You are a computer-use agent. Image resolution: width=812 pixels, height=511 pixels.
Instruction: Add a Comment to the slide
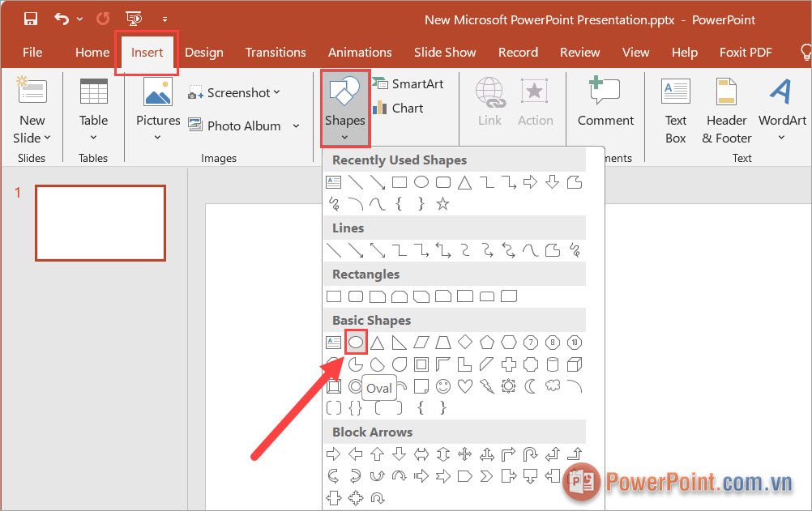[605, 103]
